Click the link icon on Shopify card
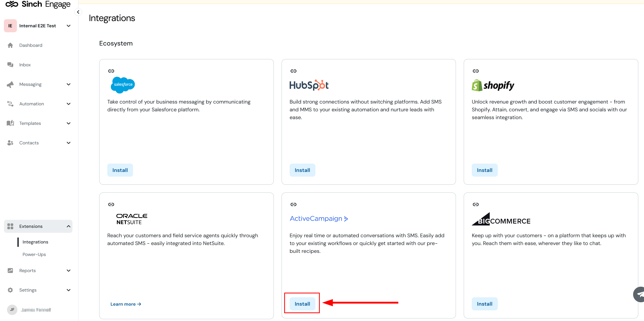Viewport: 644px width, 321px height. 476,71
